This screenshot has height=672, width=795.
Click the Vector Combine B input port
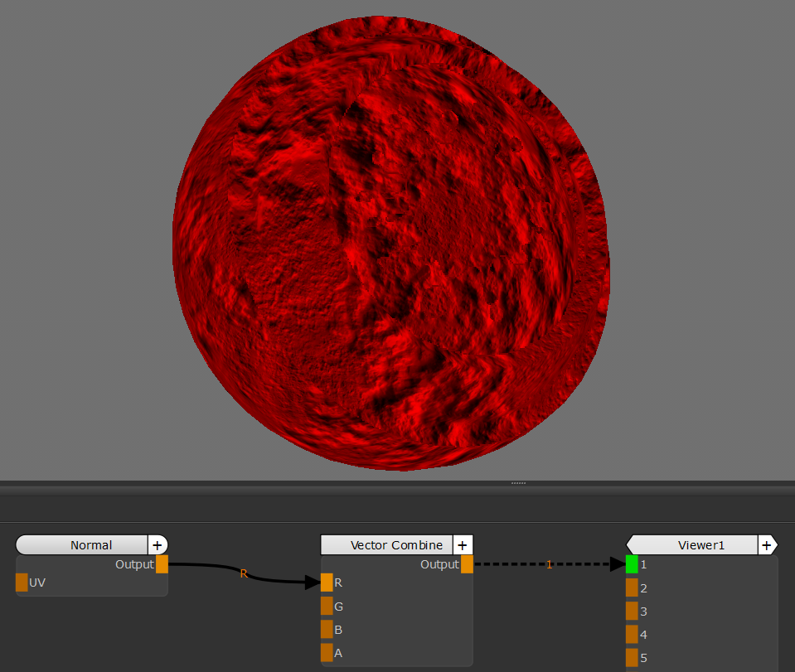coord(327,630)
